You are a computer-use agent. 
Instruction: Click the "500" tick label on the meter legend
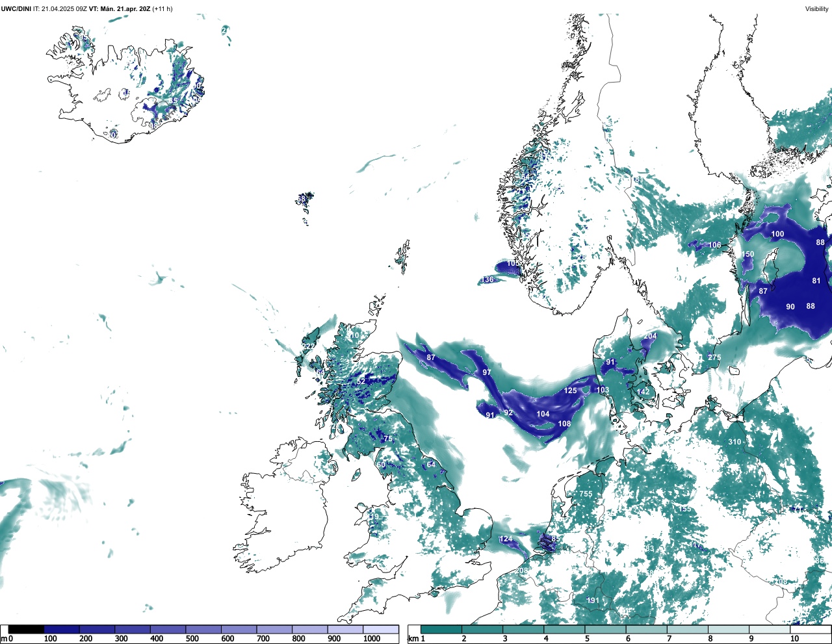point(192,639)
